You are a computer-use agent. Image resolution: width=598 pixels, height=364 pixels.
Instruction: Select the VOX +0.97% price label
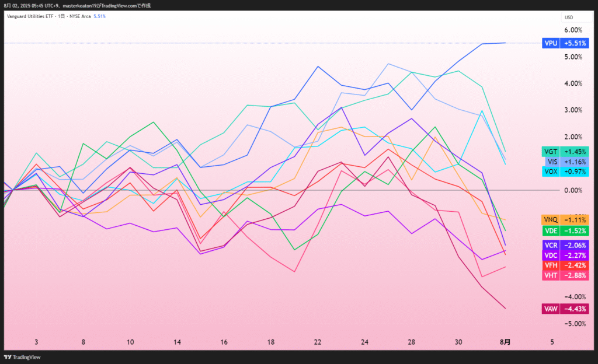[x=565, y=171]
